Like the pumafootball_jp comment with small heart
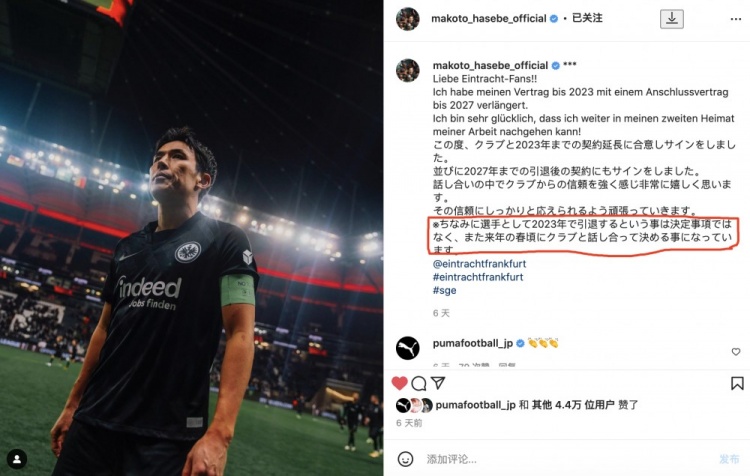 point(736,352)
